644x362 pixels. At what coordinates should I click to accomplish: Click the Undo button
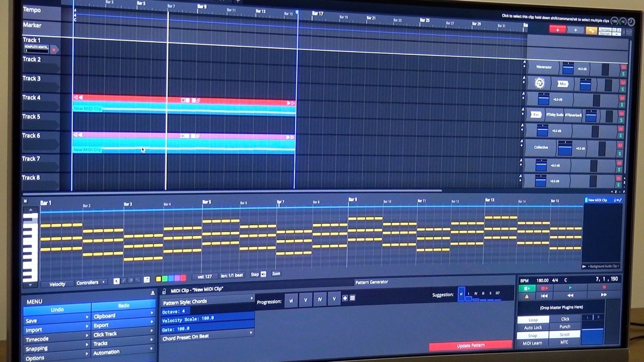pyautogui.click(x=57, y=310)
